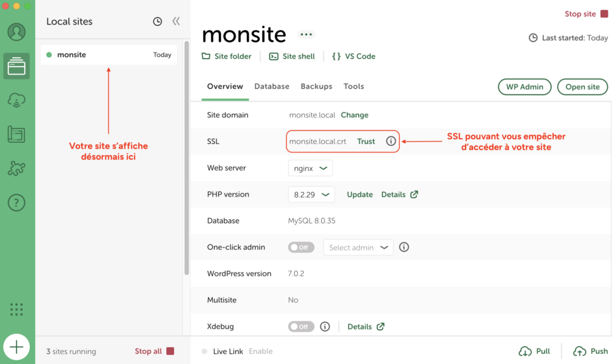
Task: Click the SSL info icon
Action: (x=391, y=141)
